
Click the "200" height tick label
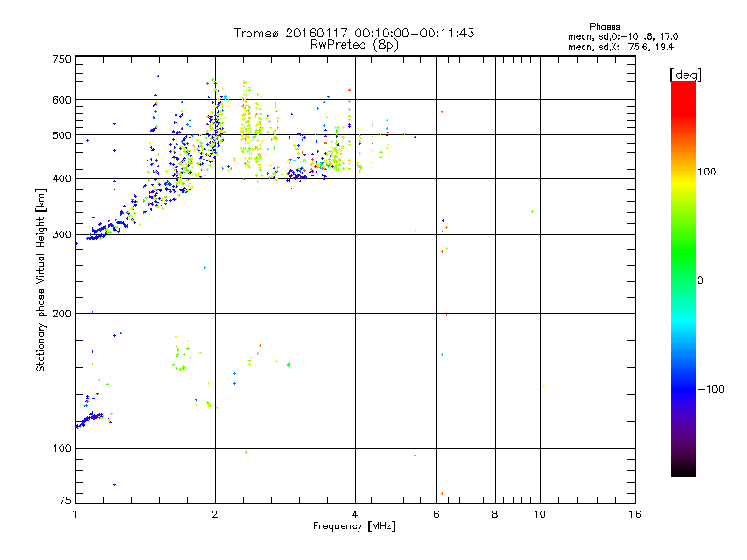62,314
